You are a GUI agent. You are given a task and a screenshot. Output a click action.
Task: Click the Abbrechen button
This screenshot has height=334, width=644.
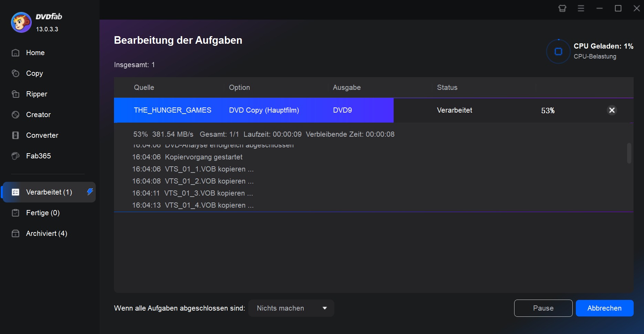(605, 308)
